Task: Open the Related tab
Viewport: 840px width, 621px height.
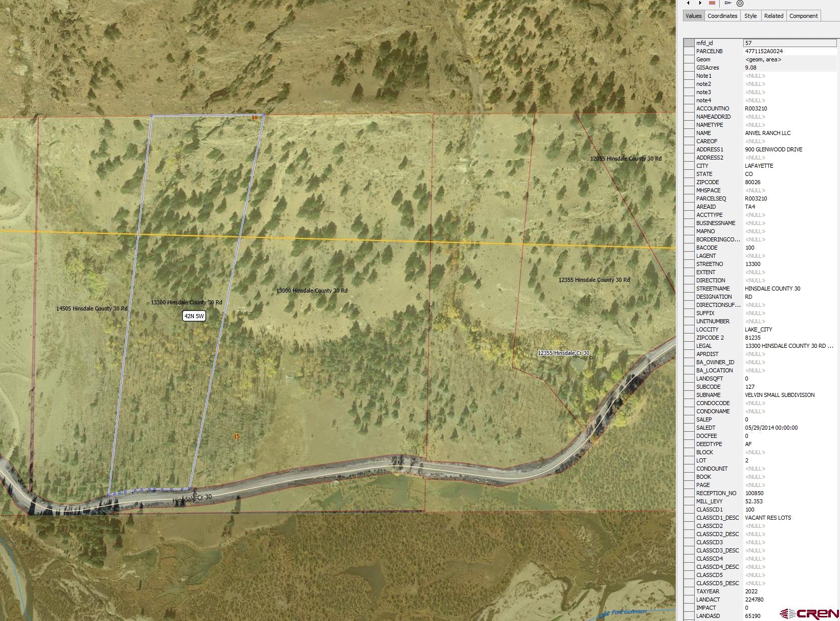Action: (x=773, y=16)
